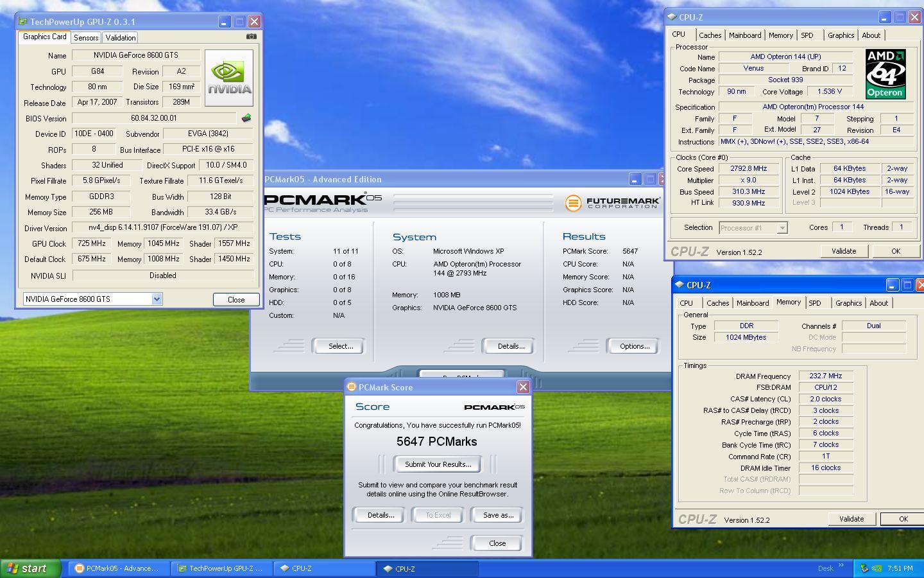Open the Processor #1 selection dropdown

pyautogui.click(x=782, y=228)
